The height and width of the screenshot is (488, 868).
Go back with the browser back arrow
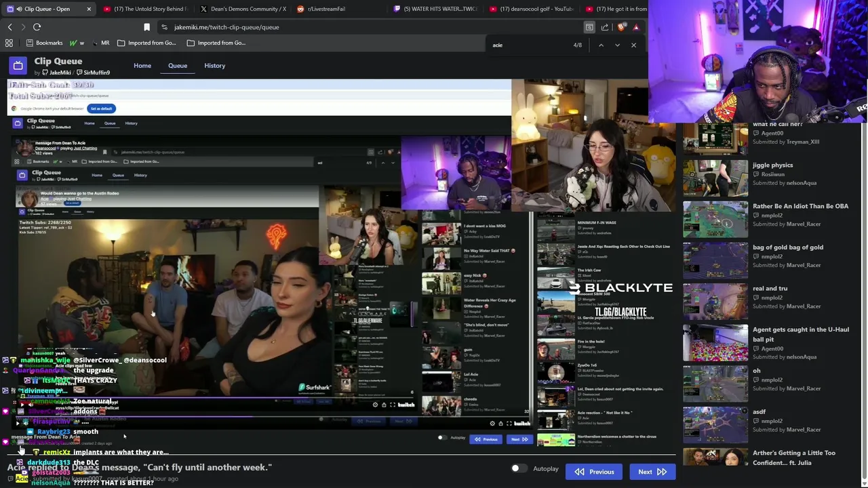pos(9,27)
